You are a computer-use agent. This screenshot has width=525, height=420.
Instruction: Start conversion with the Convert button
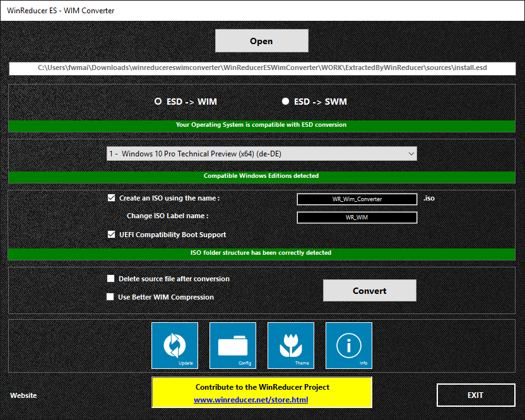[370, 291]
